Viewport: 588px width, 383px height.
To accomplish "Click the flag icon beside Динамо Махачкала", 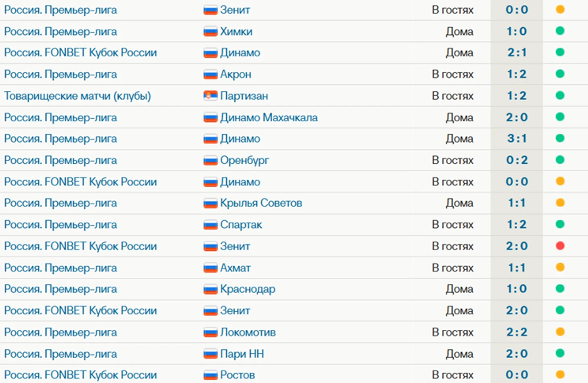I will coord(210,118).
